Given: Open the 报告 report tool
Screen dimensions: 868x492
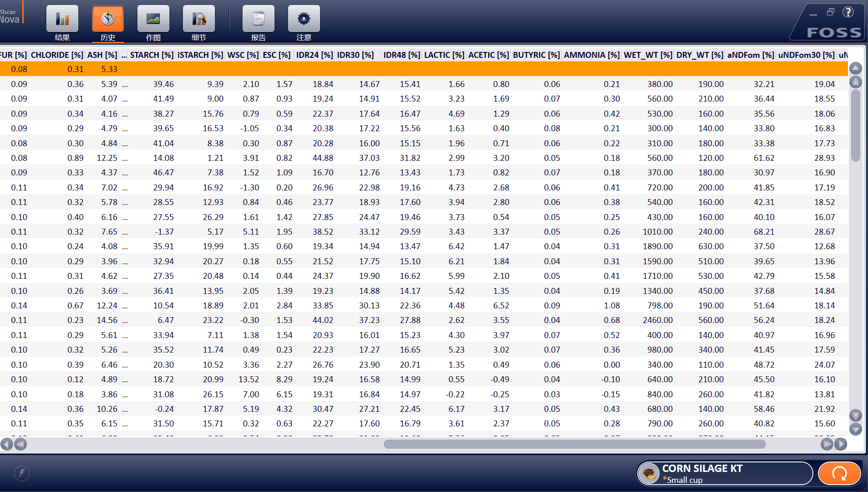Looking at the screenshot, I should pyautogui.click(x=259, y=23).
